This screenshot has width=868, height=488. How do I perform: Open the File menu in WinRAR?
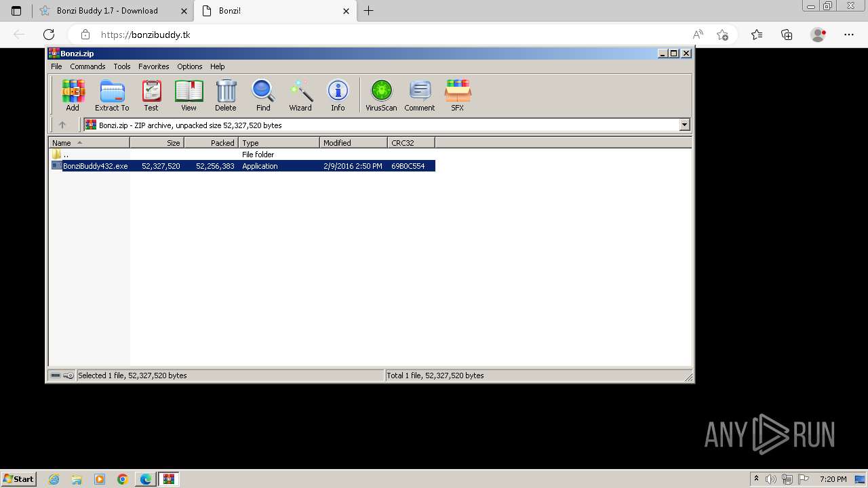pyautogui.click(x=56, y=66)
